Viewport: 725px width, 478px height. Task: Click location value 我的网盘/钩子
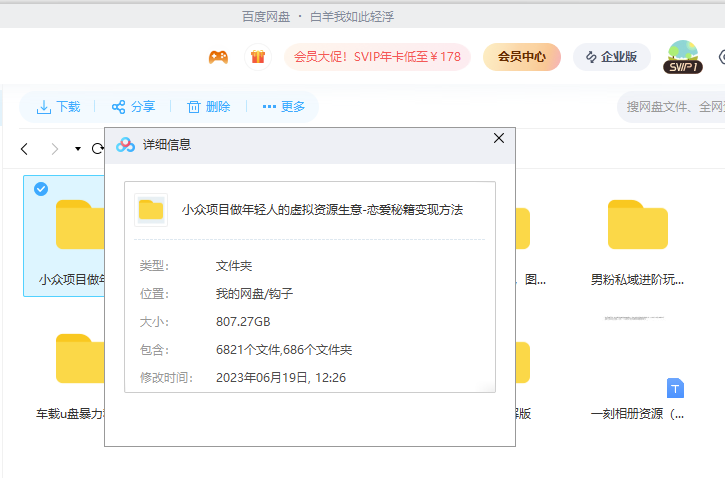(x=254, y=294)
